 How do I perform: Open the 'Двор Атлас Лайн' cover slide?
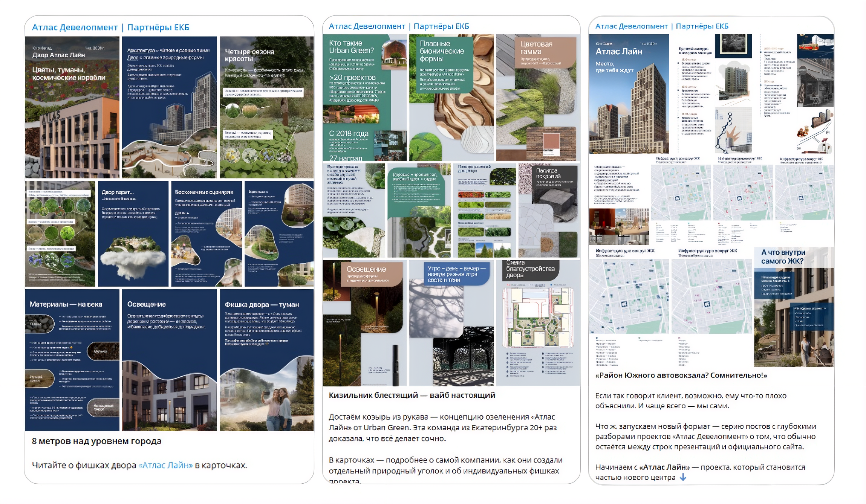coord(72,107)
